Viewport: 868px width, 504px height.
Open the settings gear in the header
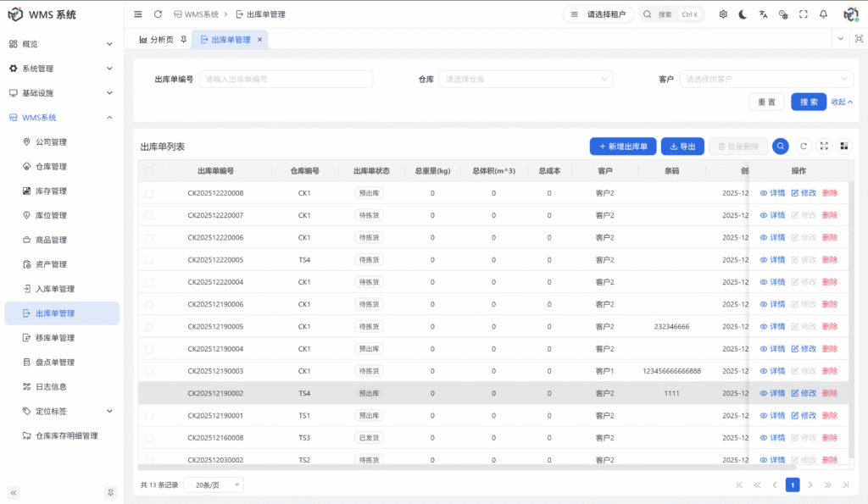[x=723, y=14]
